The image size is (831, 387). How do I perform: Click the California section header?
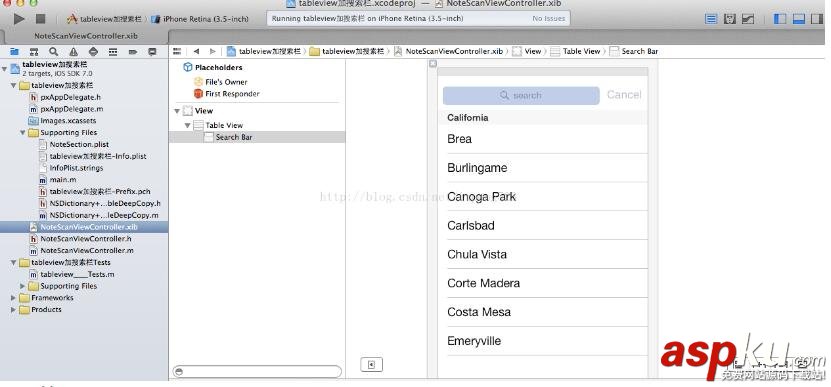pyautogui.click(x=543, y=118)
